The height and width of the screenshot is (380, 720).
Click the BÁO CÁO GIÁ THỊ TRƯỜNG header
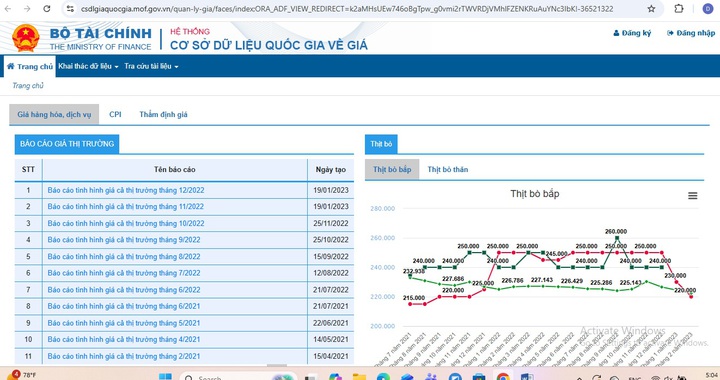click(67, 144)
